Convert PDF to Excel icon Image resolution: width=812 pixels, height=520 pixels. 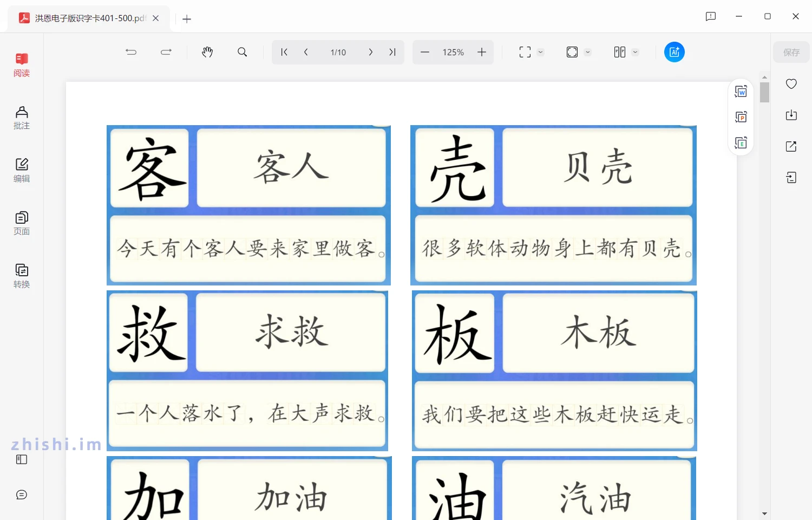tap(741, 142)
